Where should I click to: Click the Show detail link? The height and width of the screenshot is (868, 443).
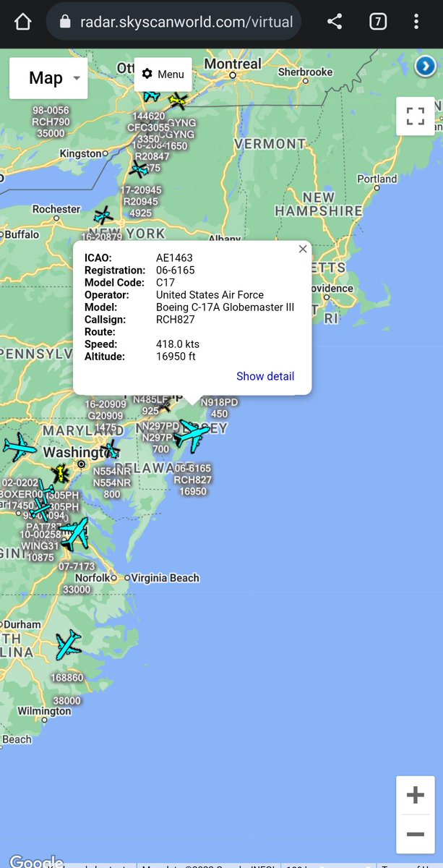pyautogui.click(x=265, y=376)
